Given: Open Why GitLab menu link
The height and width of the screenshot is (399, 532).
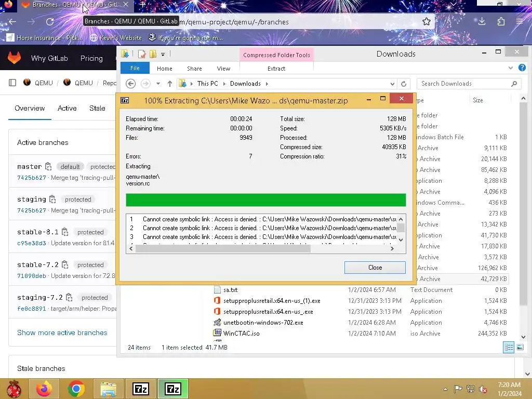Looking at the screenshot, I should tap(49, 58).
